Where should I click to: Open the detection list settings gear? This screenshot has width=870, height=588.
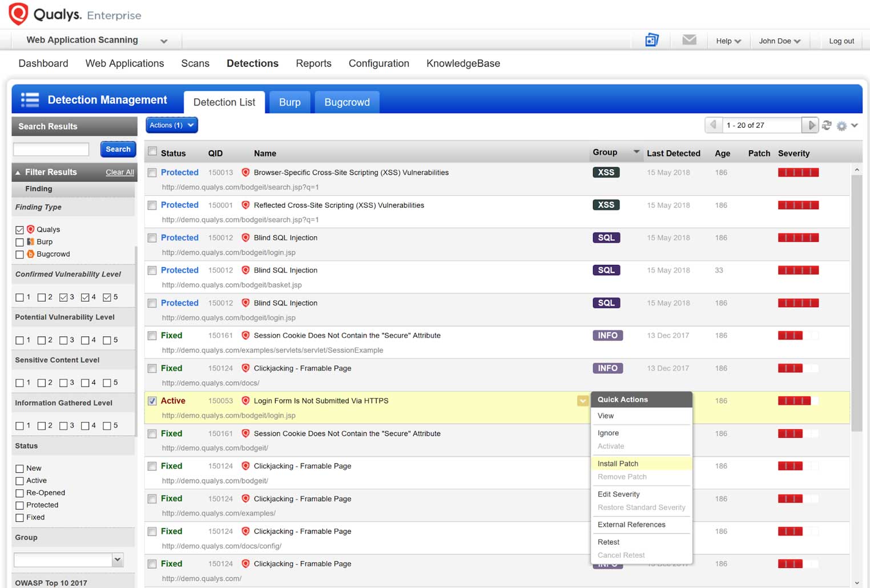(841, 125)
